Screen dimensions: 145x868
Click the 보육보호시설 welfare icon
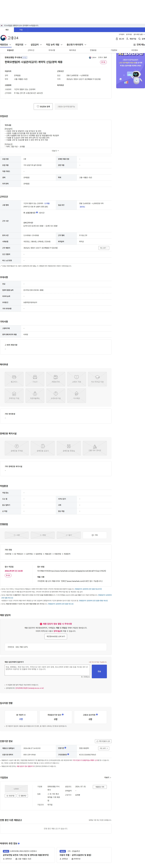click(x=56, y=396)
